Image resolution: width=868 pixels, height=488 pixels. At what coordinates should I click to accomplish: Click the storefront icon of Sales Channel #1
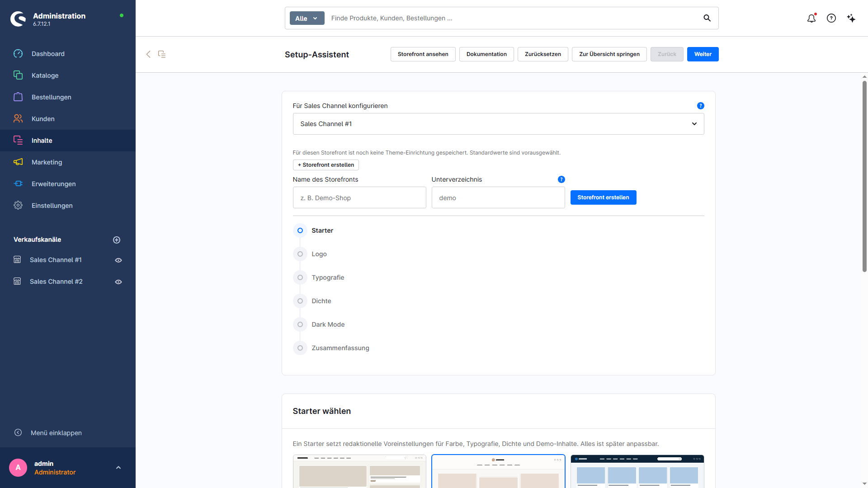(x=17, y=260)
